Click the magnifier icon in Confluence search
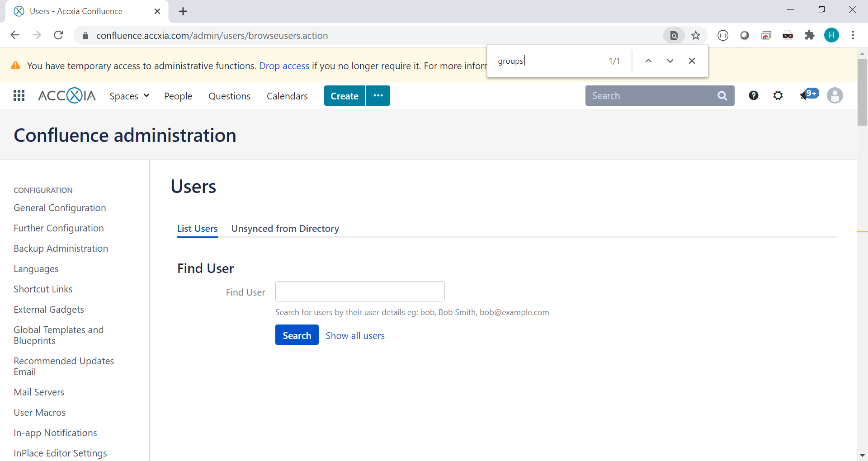868x461 pixels. 722,96
